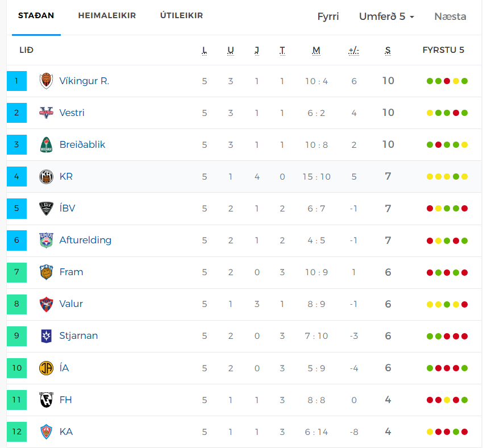Click the Víkingur R. team crest

coord(46,81)
